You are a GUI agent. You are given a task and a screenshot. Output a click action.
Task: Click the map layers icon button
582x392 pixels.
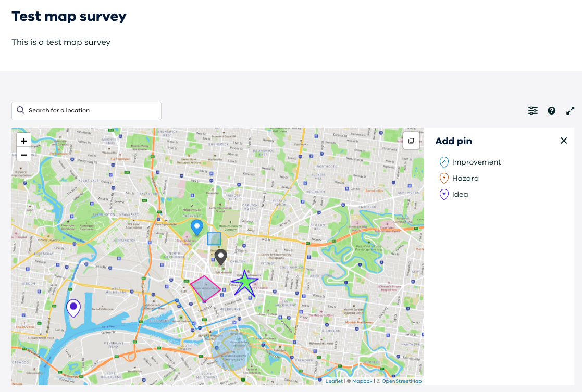click(x=411, y=141)
